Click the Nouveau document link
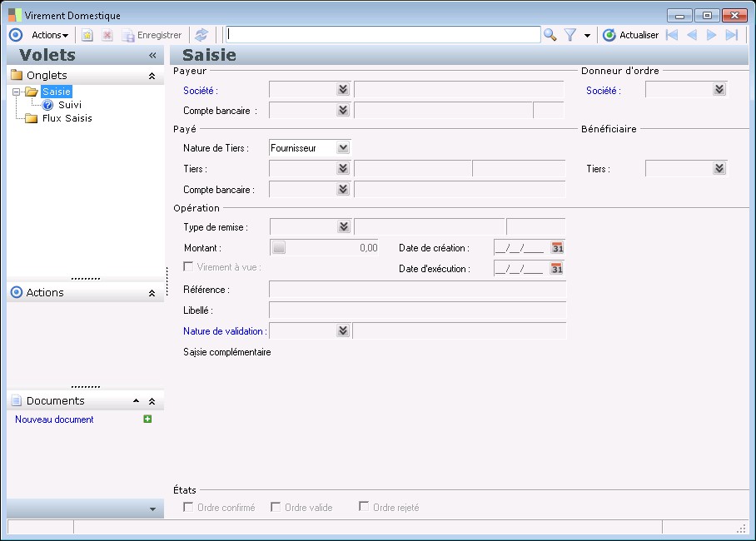The height and width of the screenshot is (541, 756). [x=54, y=419]
